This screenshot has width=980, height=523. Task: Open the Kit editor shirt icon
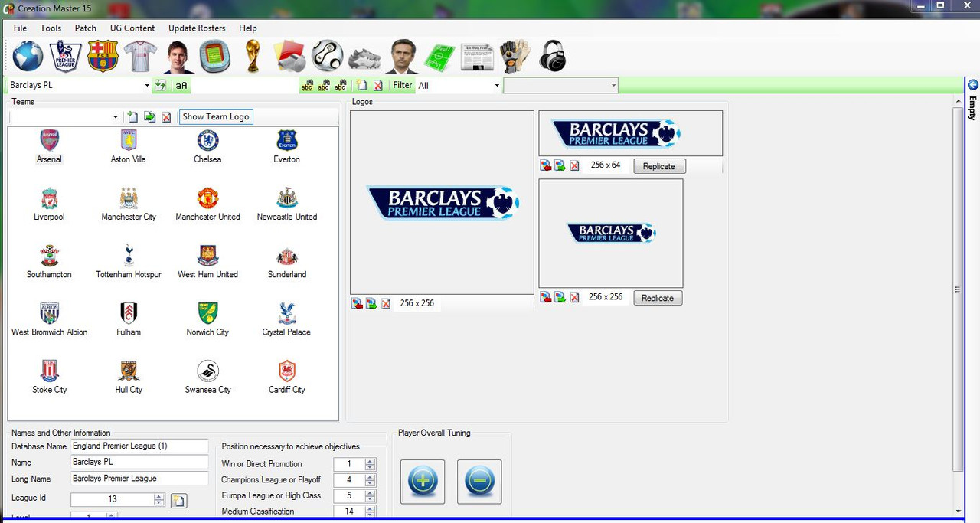click(140, 57)
